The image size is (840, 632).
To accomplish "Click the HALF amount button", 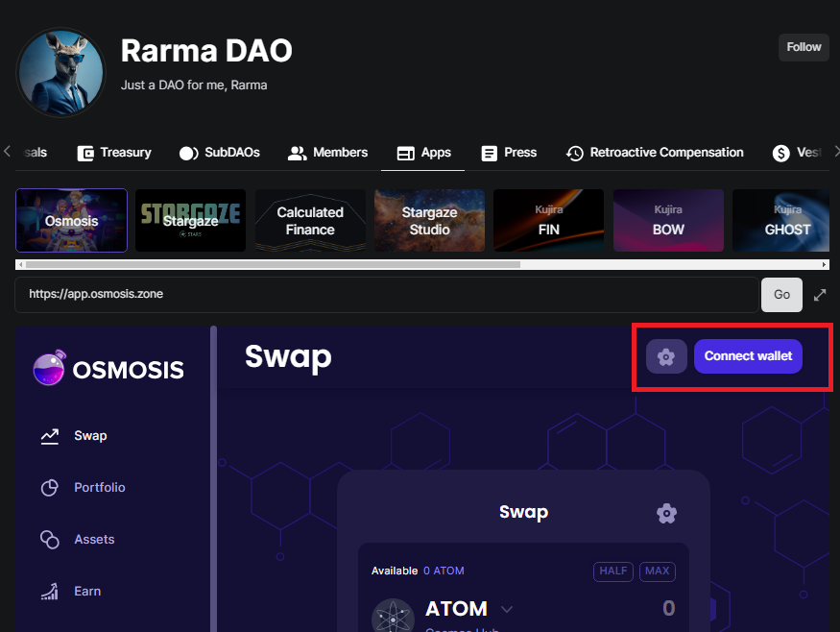I will click(613, 571).
